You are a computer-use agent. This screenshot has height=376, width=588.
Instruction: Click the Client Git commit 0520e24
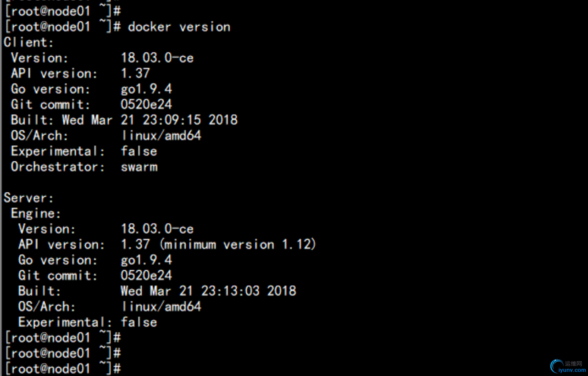point(146,105)
